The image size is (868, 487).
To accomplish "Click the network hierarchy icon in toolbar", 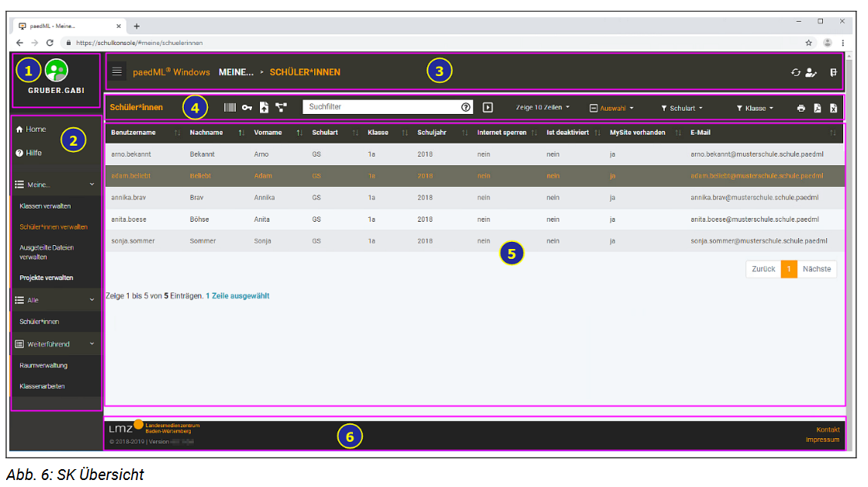I will tap(282, 107).
